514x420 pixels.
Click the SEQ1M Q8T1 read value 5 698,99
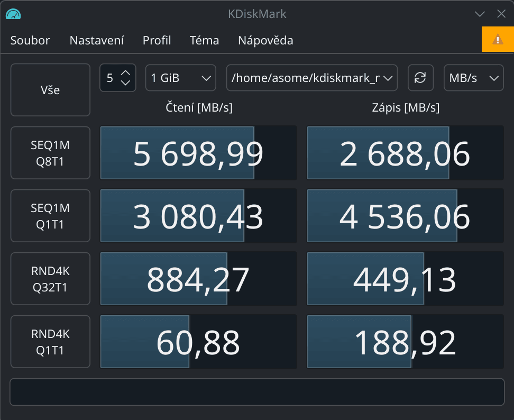pos(198,153)
